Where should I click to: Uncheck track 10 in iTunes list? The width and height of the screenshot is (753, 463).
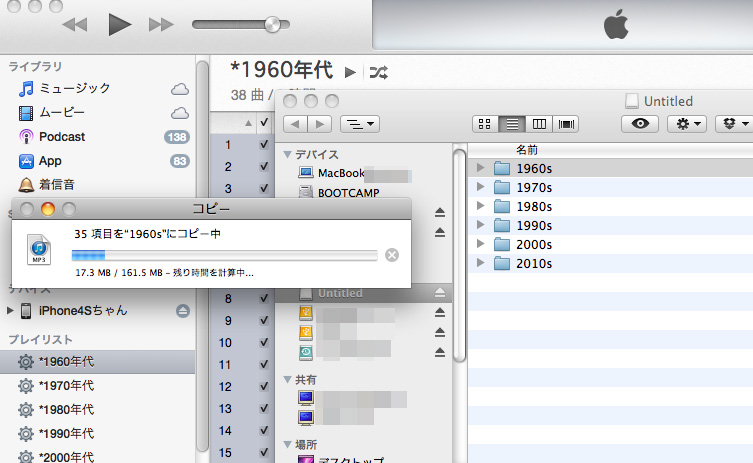[264, 342]
